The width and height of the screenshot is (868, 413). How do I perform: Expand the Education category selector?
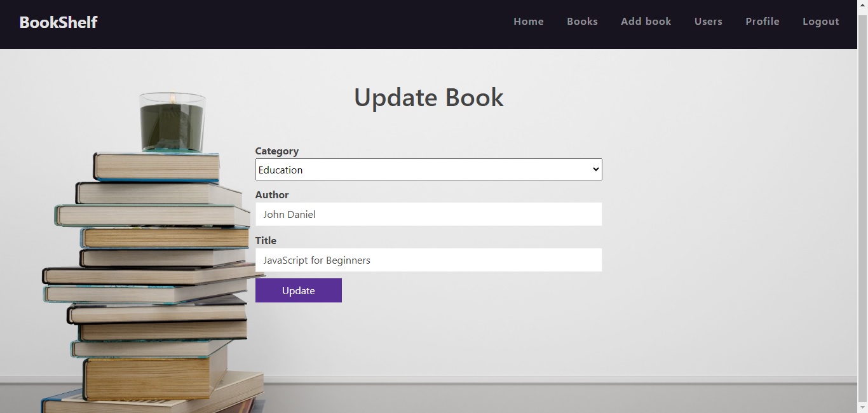[x=429, y=169]
